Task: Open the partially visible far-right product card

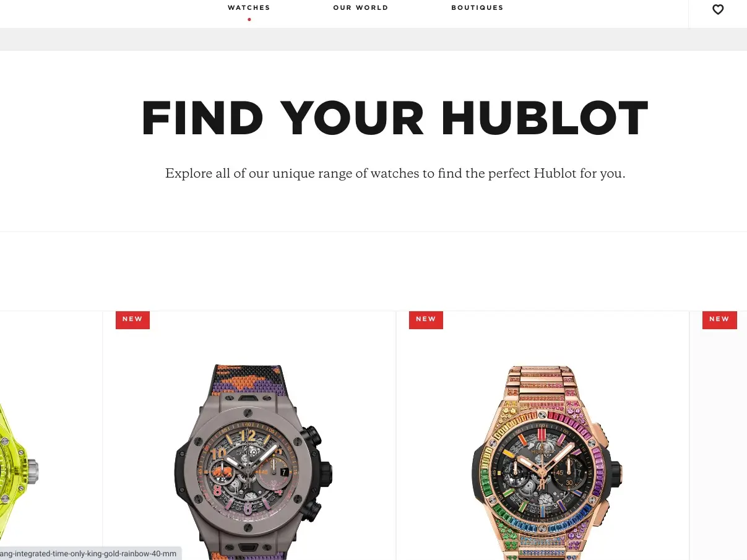Action: click(719, 436)
